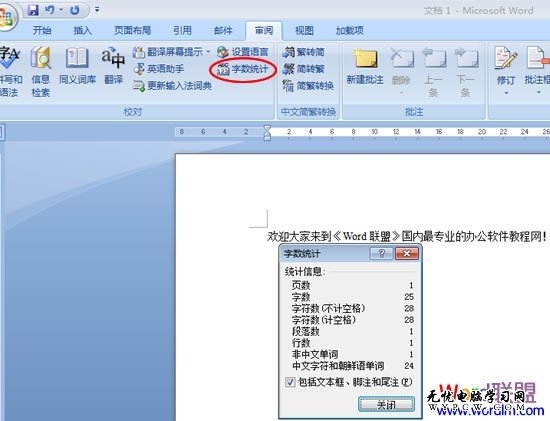Image resolution: width=550 pixels, height=421 pixels.
Task: Click 更新输入法词典
Action: 173,86
